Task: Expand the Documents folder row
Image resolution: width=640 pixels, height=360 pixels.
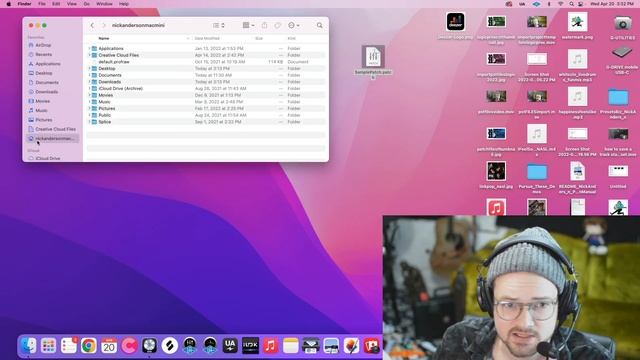Action: tap(89, 75)
